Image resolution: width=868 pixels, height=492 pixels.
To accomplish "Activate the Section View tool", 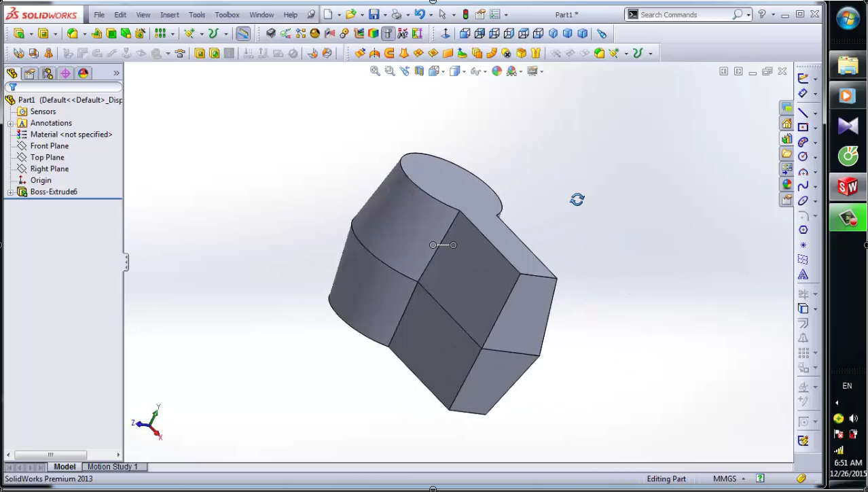I will [419, 71].
